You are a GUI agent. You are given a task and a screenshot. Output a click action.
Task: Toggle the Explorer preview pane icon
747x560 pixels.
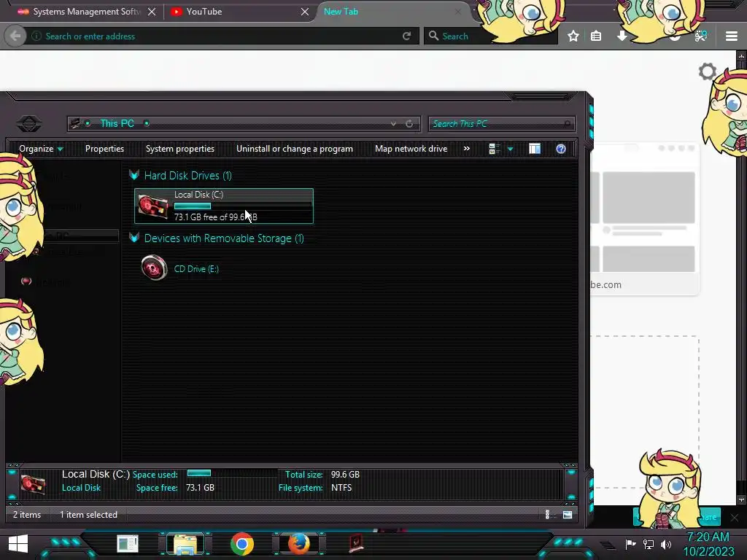(535, 149)
